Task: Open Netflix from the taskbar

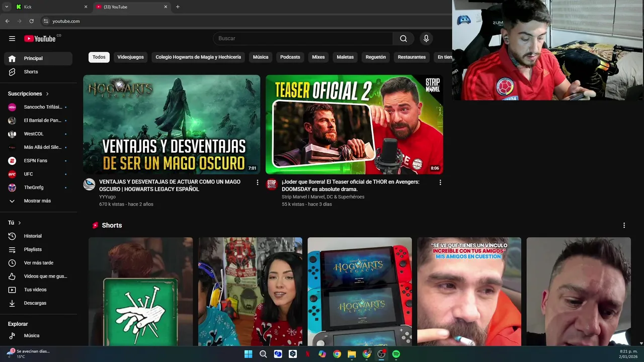Action: [307, 354]
